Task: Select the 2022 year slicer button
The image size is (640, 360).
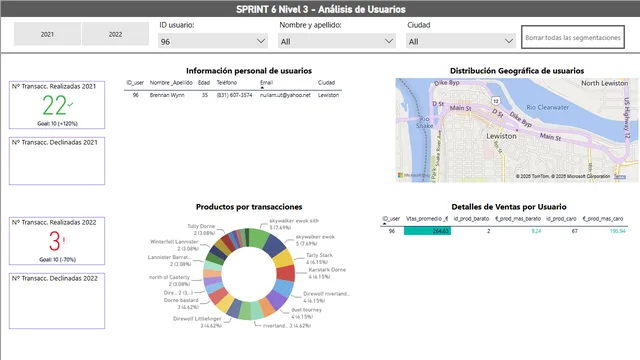Action: coord(115,34)
